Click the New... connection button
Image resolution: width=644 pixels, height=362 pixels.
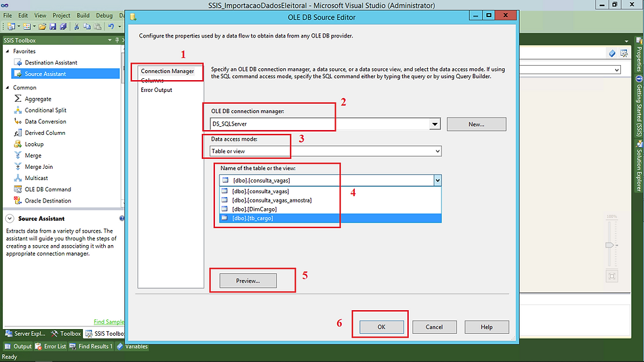pos(476,124)
